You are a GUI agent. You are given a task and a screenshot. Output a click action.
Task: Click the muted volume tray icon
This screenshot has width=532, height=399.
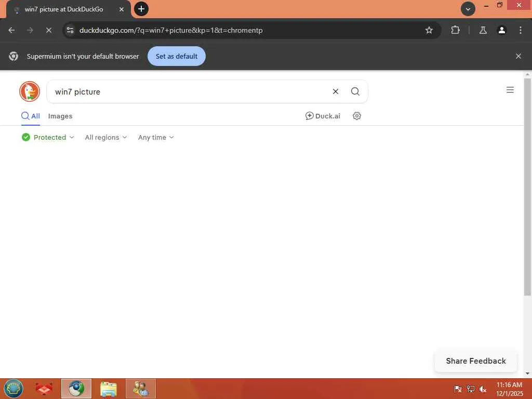pos(483,389)
